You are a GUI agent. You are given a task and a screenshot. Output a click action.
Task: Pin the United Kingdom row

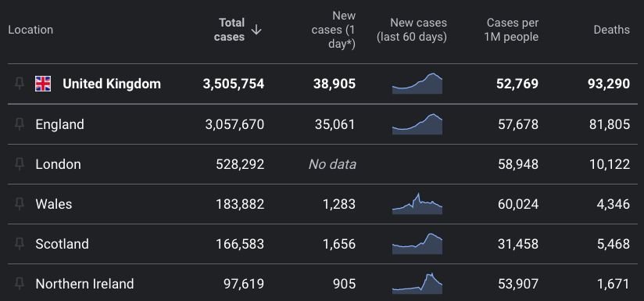20,84
